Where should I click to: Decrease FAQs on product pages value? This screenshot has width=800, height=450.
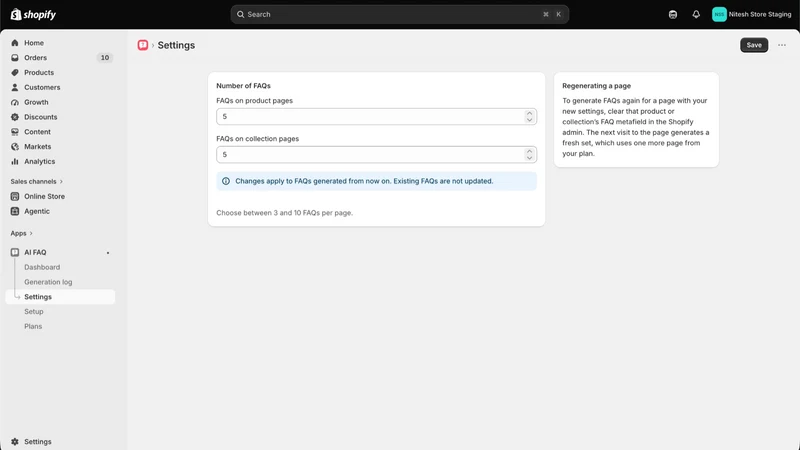click(x=529, y=120)
